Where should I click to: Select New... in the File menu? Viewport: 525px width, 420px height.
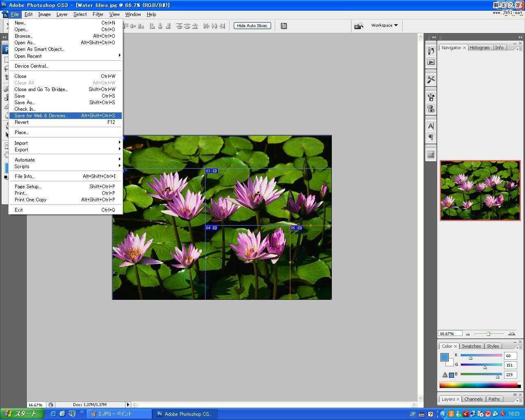click(x=66, y=23)
